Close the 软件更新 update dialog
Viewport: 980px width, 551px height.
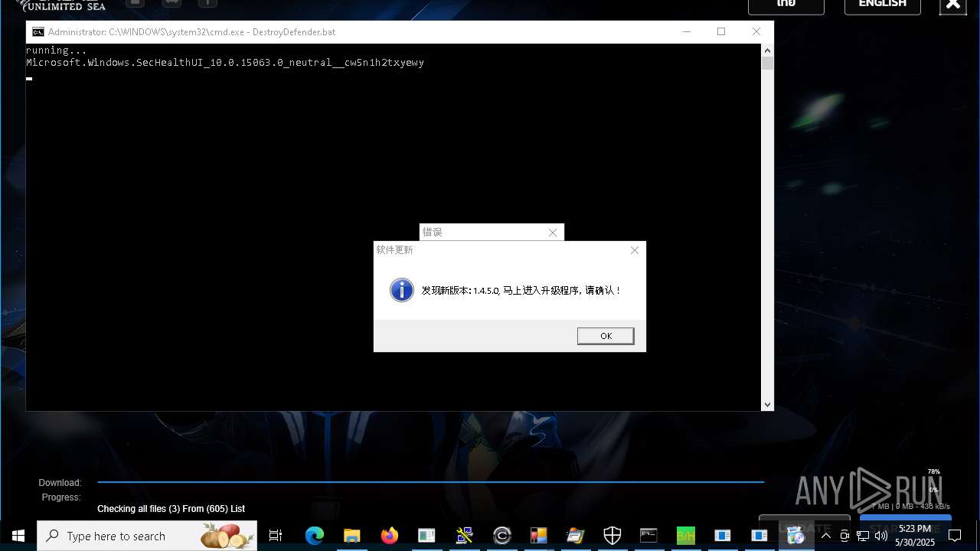tap(634, 250)
